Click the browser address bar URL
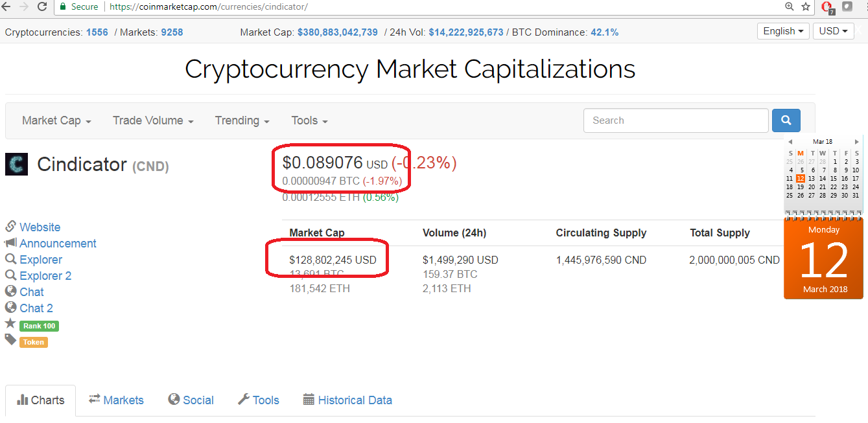The height and width of the screenshot is (423, 868). [x=208, y=6]
